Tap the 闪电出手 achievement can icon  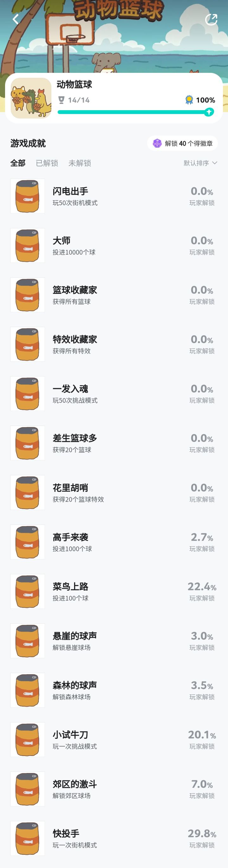(x=28, y=196)
